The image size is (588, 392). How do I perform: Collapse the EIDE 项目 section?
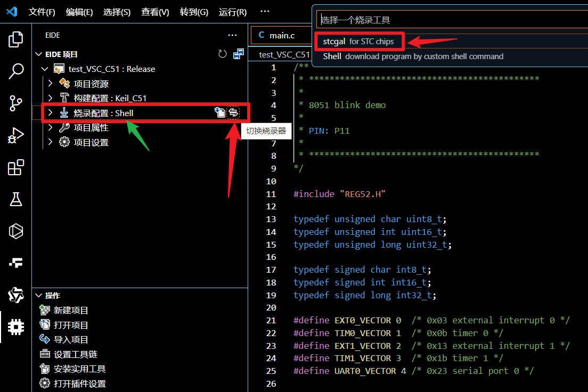click(39, 54)
